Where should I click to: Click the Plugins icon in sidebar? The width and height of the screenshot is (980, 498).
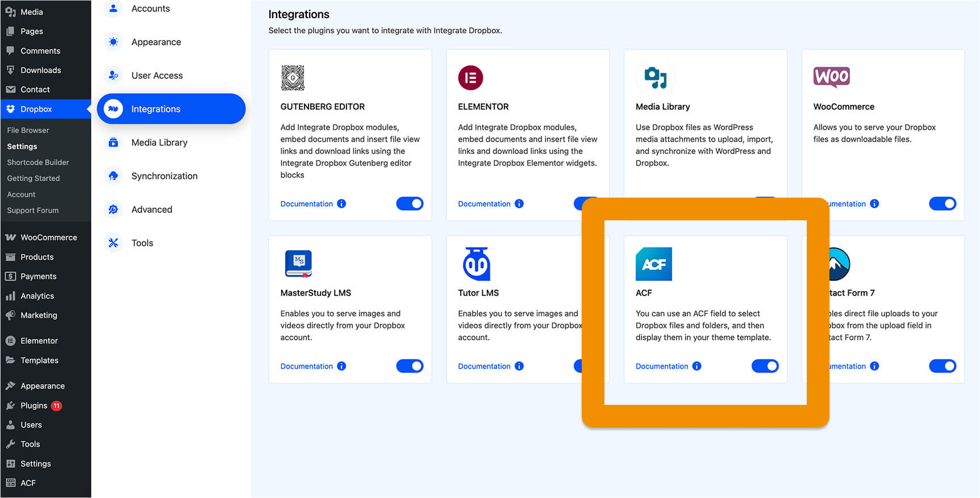(x=10, y=405)
